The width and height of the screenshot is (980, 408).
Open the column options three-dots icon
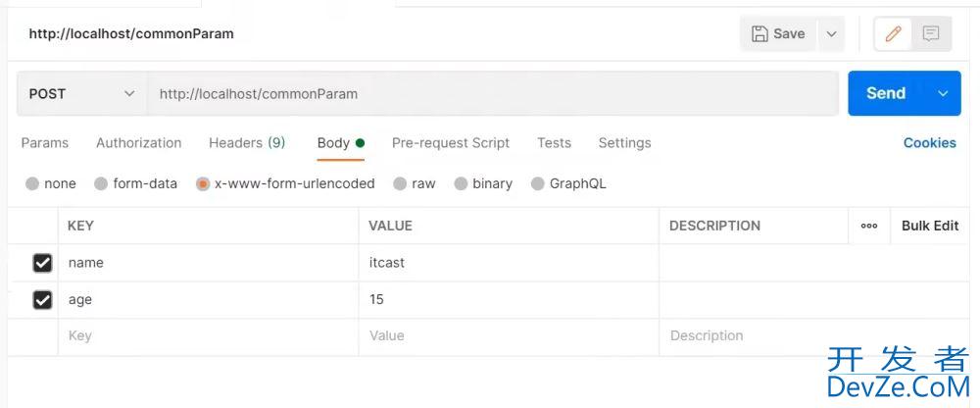point(868,227)
